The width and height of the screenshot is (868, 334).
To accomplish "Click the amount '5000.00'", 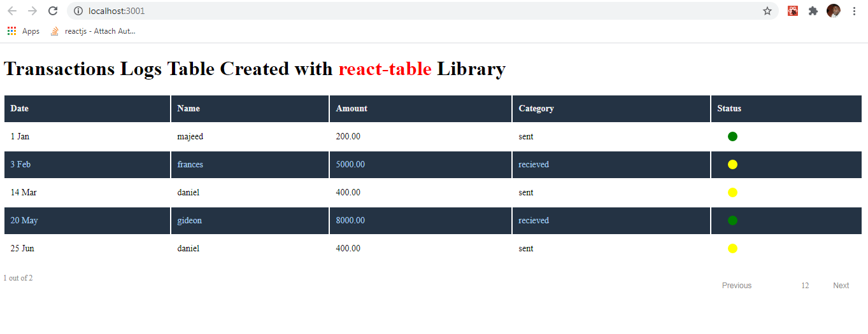I will (x=350, y=164).
